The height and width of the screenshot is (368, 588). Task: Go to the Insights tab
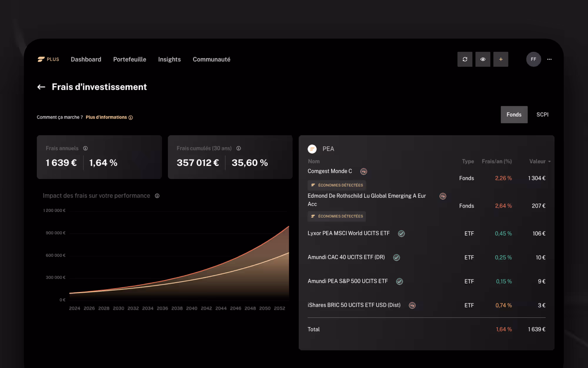tap(169, 59)
